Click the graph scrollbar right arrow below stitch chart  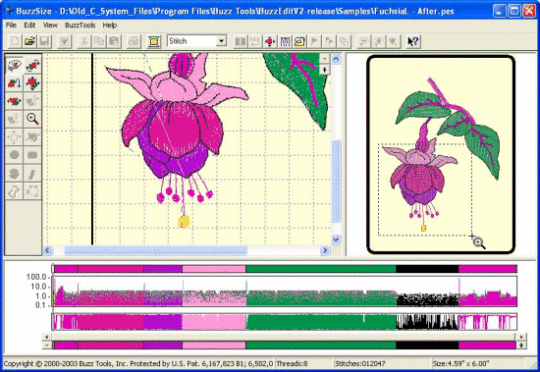[522, 337]
